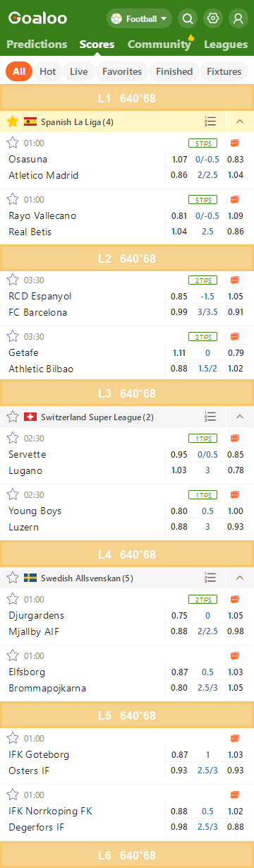Open comment icon for Osasuna vs Atletico Madrid
This screenshot has height=868, width=254.
pos(234,143)
